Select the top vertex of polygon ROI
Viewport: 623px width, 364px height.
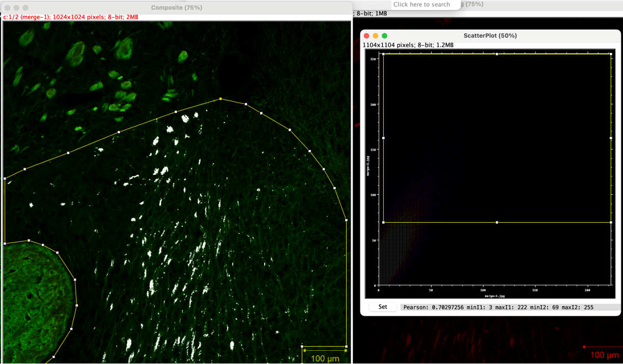(220, 99)
